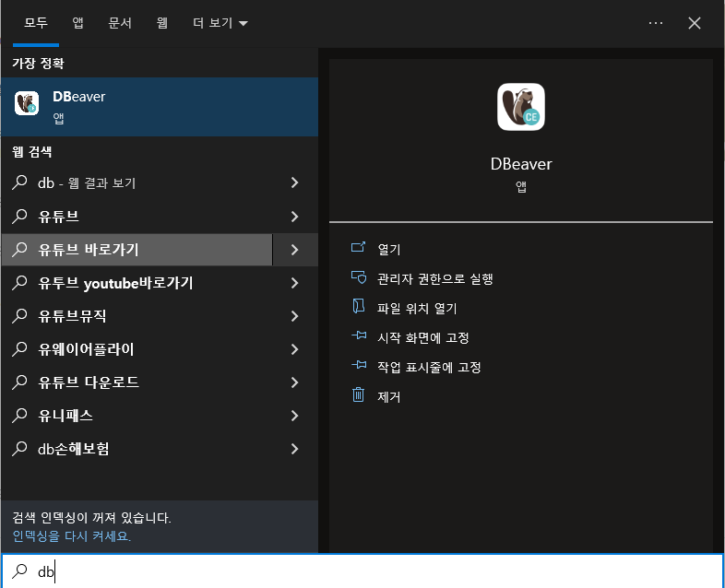725x588 pixels.
Task: Select the 유니패스 suggestion text
Action: coord(65,416)
